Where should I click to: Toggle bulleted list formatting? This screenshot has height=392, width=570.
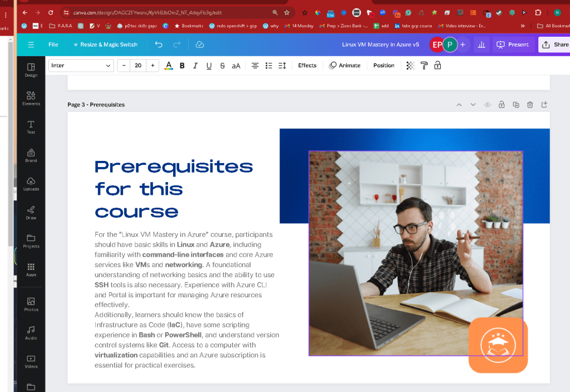tap(269, 66)
